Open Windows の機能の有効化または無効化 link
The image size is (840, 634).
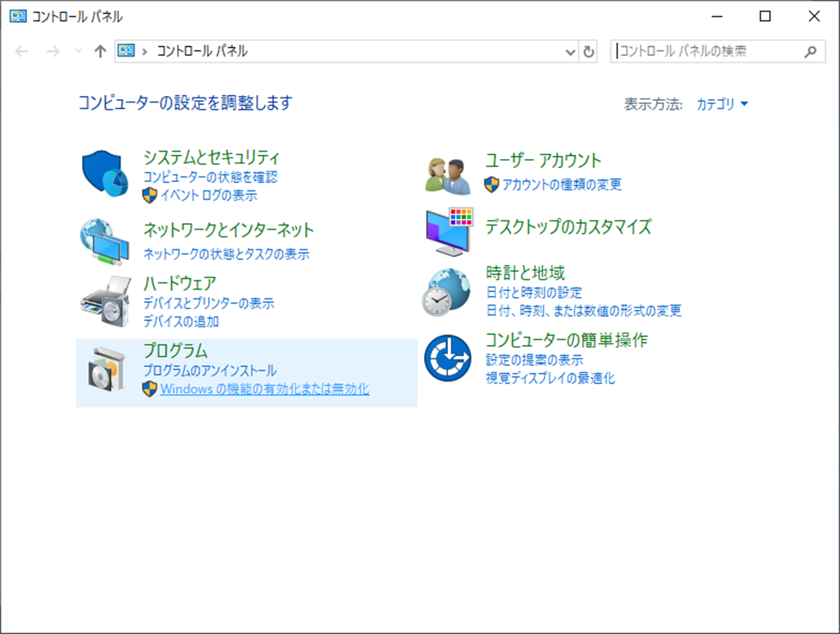point(264,390)
